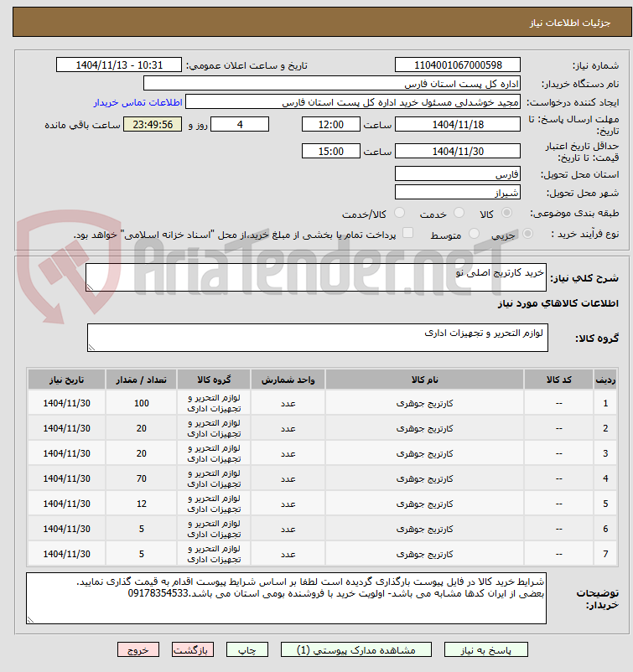Click عدد unit cell in row 5
Viewport: 633px width, 672px height.
pyautogui.click(x=288, y=504)
